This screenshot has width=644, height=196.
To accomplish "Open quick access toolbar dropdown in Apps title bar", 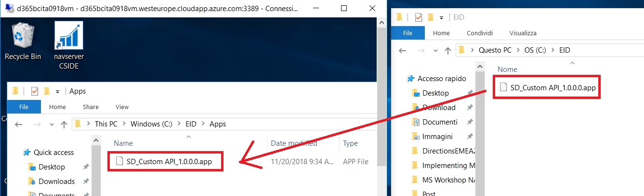I will (x=58, y=91).
